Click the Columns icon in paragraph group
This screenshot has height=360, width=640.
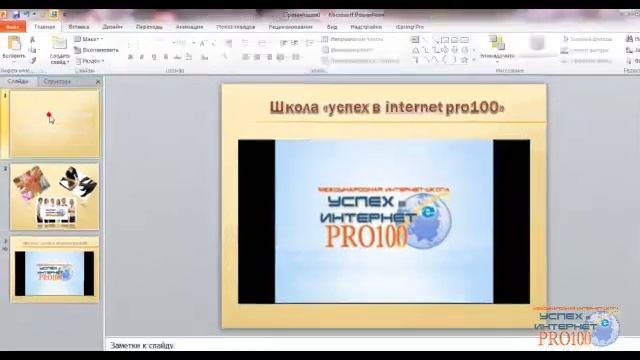tap(296, 57)
